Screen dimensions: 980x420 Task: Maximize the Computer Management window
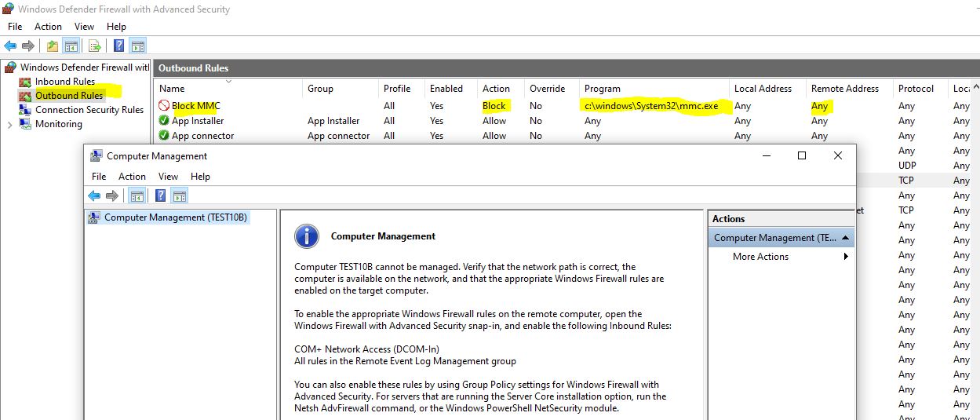[802, 155]
